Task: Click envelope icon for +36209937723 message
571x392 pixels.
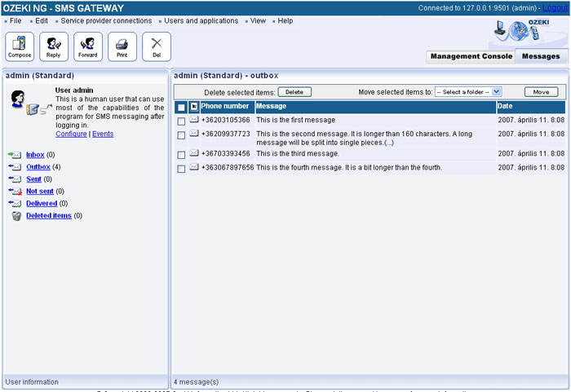Action: [194, 133]
